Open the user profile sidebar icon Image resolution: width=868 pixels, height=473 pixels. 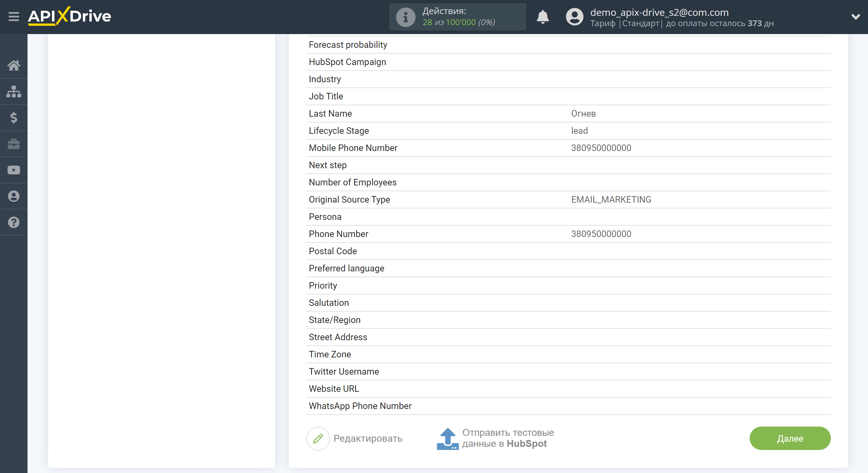click(14, 196)
